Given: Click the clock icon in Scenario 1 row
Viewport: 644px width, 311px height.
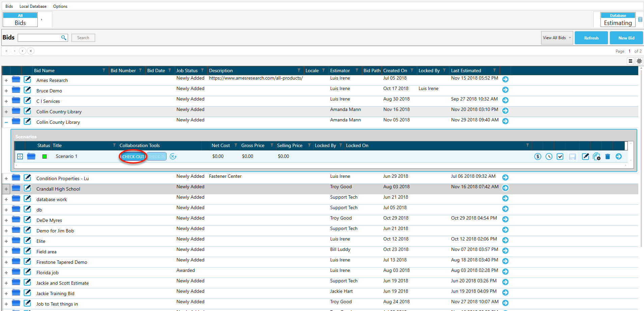Looking at the screenshot, I should click(549, 157).
